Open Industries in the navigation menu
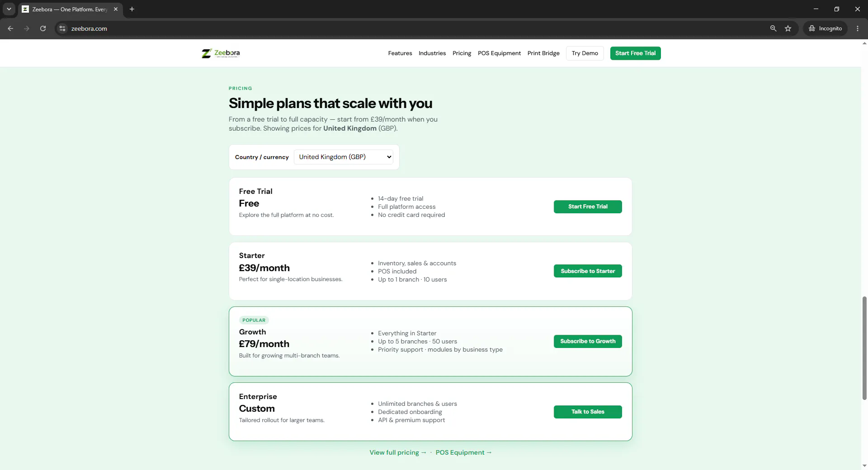 432,53
